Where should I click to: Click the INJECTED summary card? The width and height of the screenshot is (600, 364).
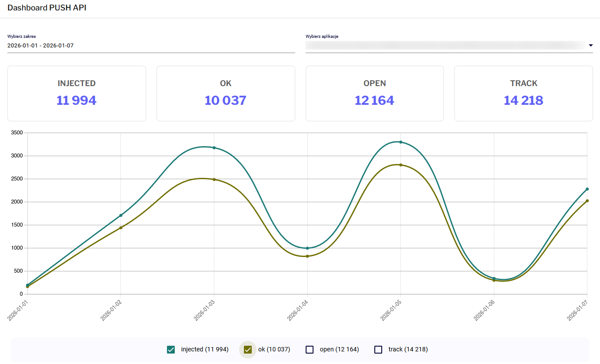pos(77,94)
